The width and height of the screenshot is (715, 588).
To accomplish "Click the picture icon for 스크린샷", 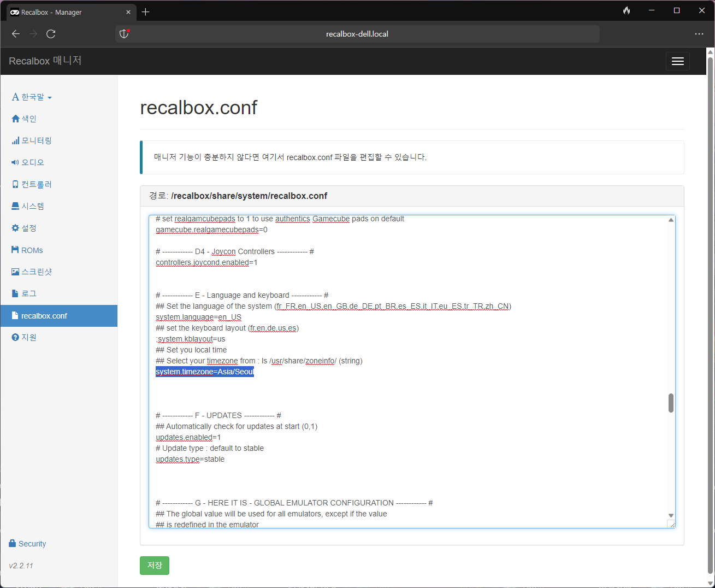I will (16, 272).
